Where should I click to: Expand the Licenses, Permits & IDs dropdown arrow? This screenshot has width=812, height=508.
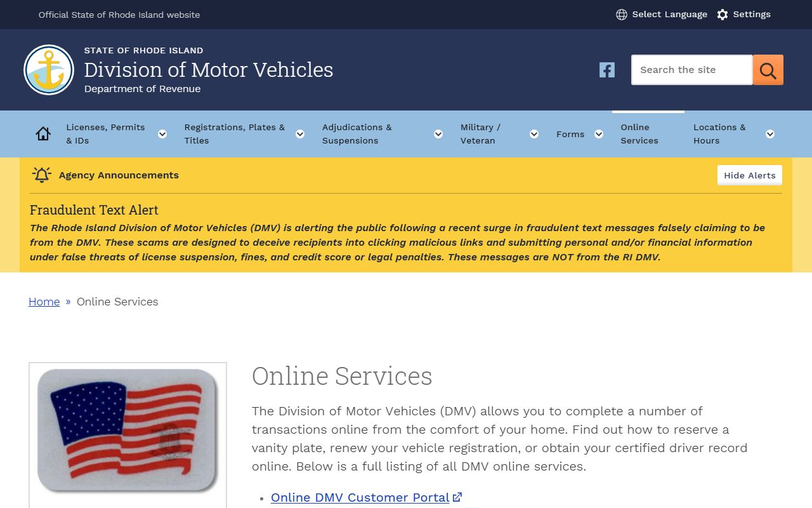162,134
